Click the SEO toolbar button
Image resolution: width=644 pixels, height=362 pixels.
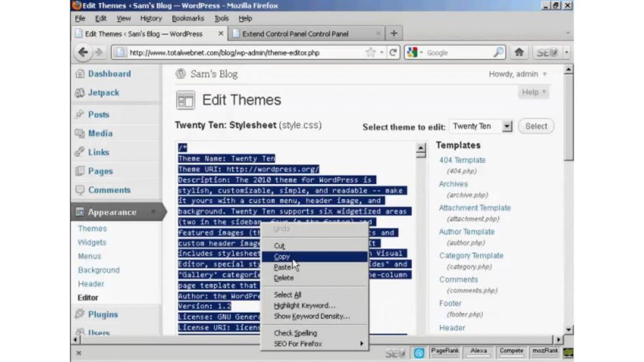(547, 52)
